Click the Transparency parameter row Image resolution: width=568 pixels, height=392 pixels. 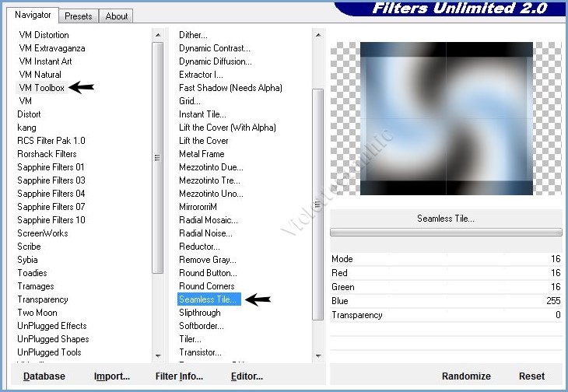tap(445, 315)
